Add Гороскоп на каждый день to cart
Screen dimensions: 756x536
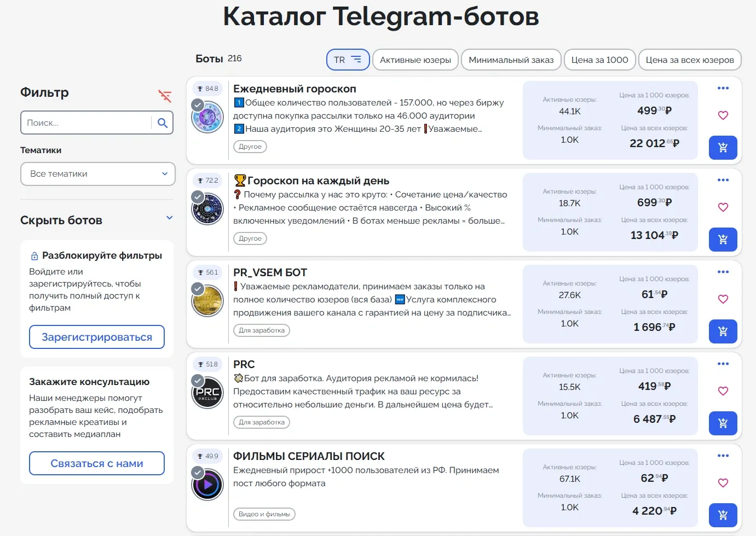tap(723, 240)
